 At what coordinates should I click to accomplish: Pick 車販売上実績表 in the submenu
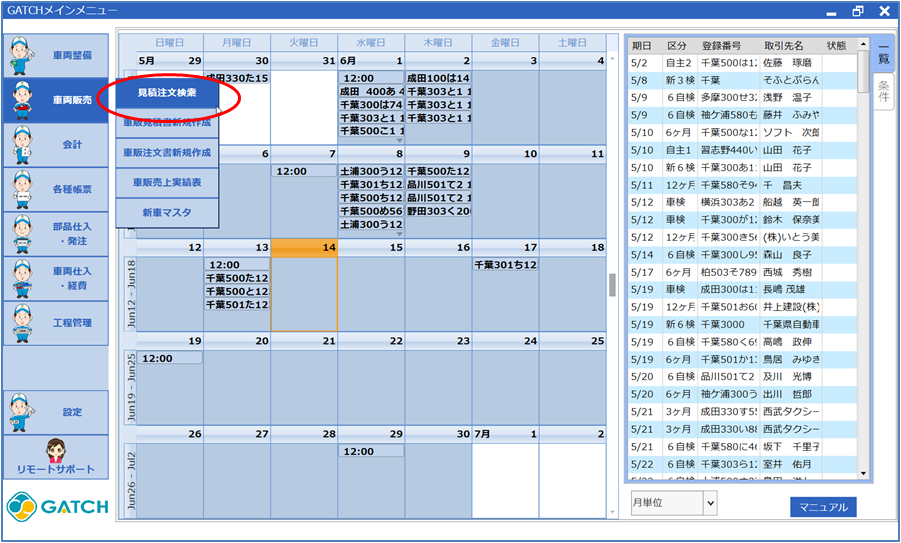coord(166,183)
